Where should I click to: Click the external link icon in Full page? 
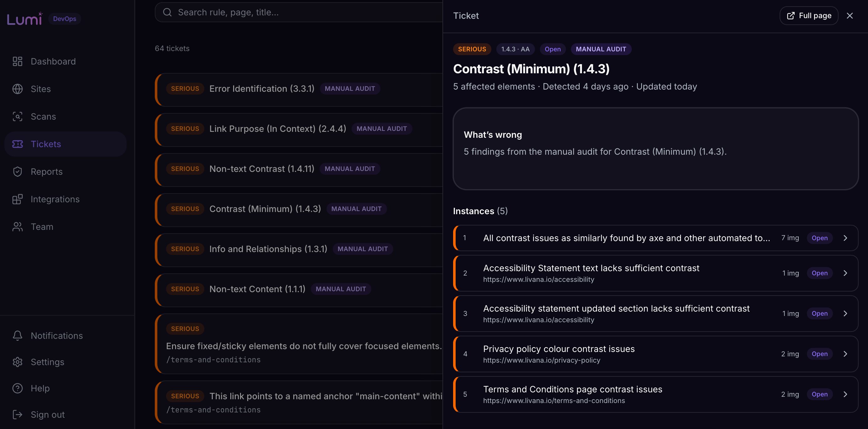[x=791, y=16]
